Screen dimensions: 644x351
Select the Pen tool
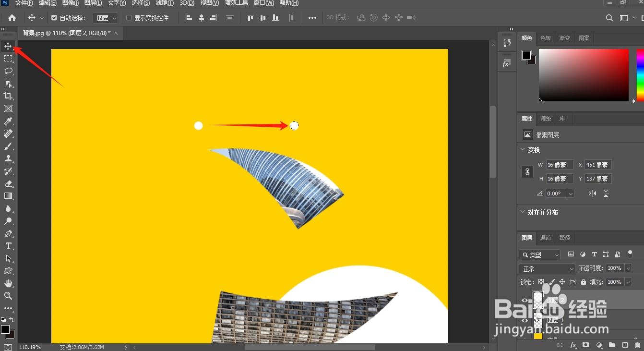point(8,233)
